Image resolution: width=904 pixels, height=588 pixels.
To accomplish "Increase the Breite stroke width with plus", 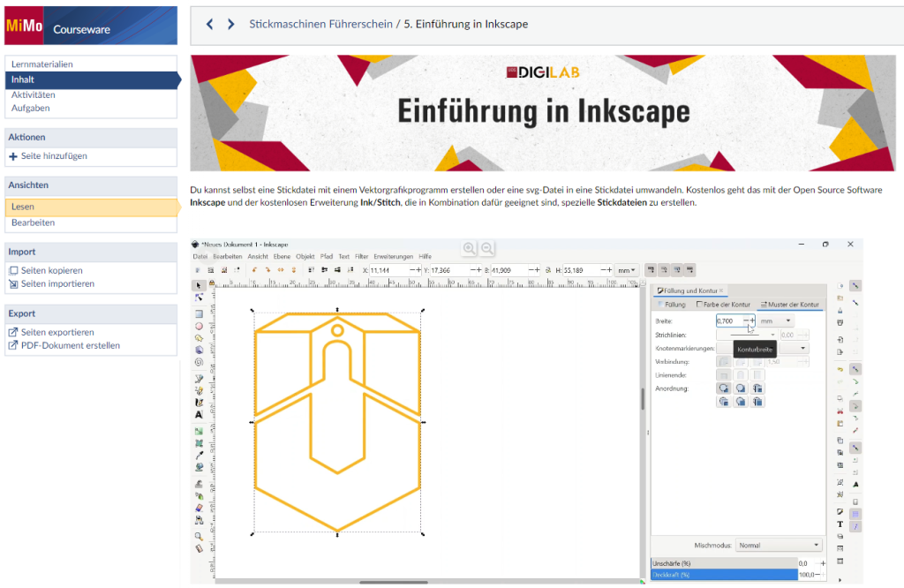I will [x=752, y=320].
